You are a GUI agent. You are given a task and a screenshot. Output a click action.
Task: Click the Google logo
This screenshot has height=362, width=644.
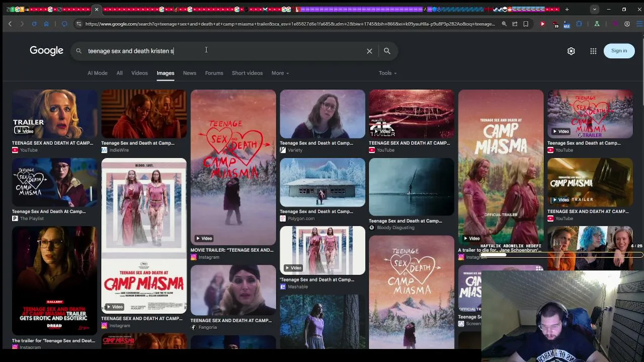coord(46,51)
